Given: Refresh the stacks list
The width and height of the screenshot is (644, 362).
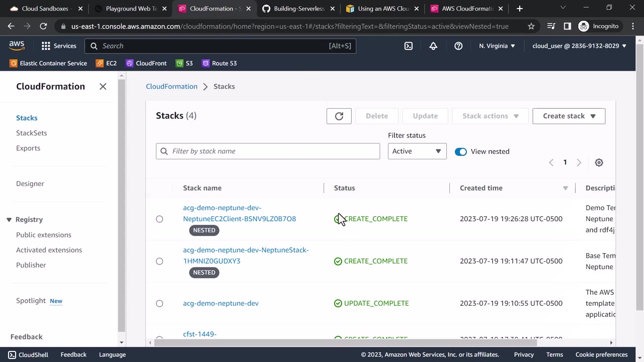Looking at the screenshot, I should point(339,116).
